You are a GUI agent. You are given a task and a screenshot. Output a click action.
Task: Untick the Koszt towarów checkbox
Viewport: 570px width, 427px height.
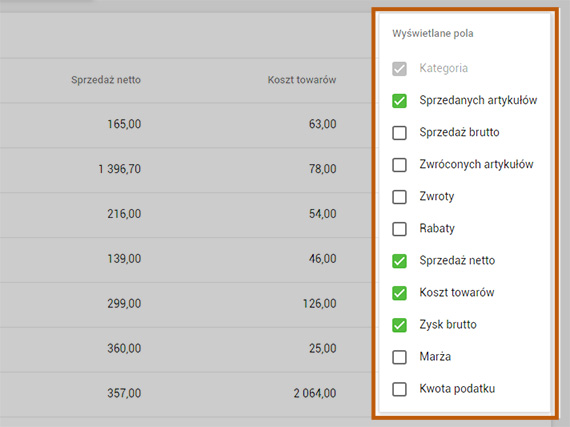(x=399, y=293)
